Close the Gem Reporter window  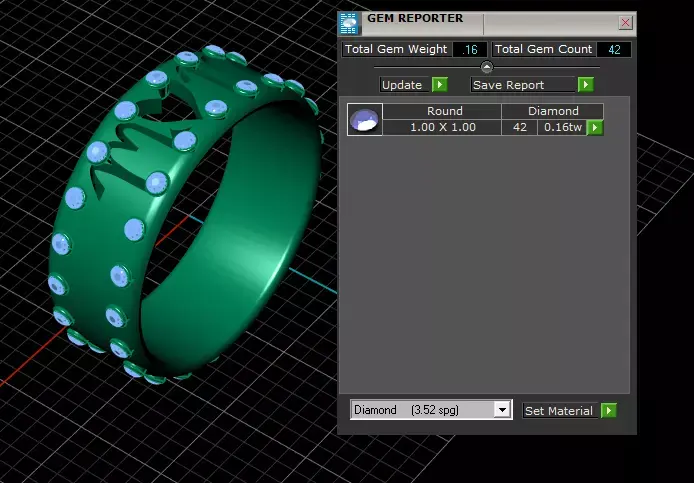(625, 23)
